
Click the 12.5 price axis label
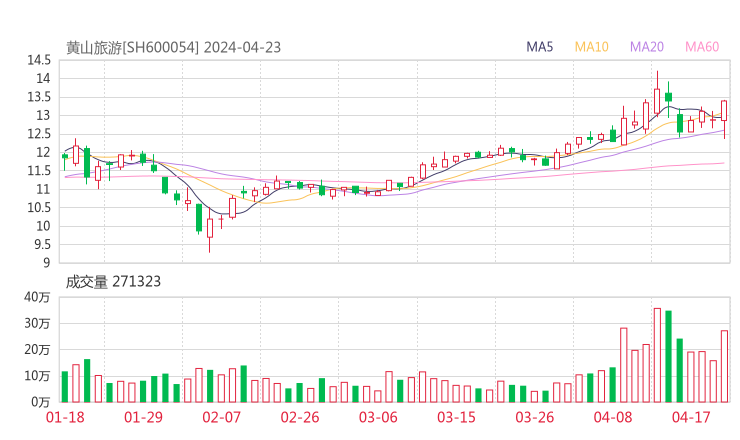(x=39, y=134)
